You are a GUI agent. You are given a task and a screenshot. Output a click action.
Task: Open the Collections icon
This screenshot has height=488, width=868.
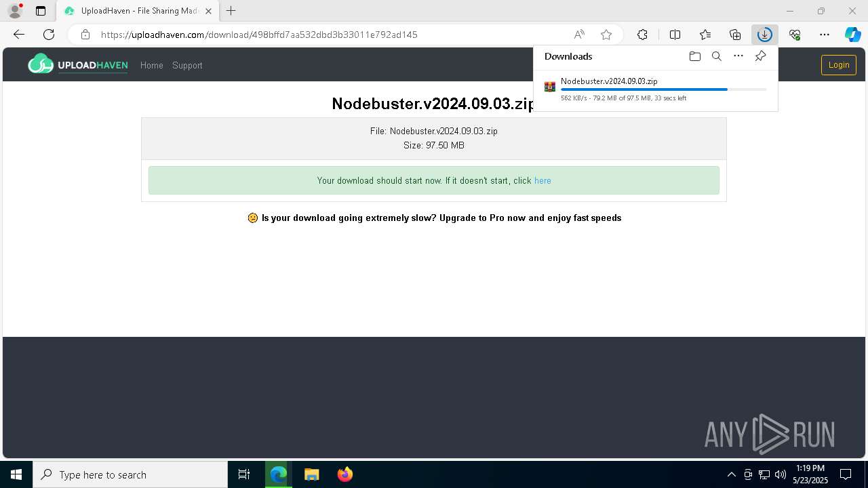(x=735, y=35)
